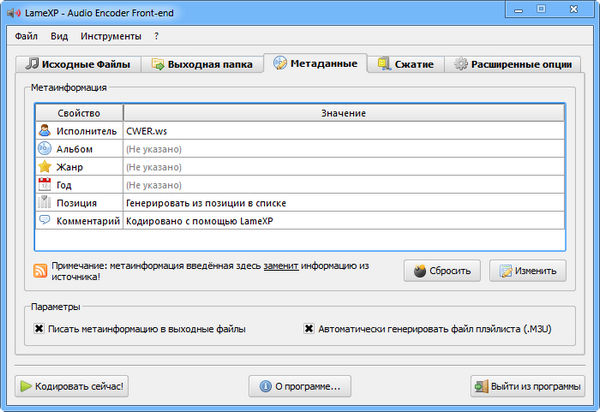Select Генерировать из позиции в списке cell

[344, 203]
